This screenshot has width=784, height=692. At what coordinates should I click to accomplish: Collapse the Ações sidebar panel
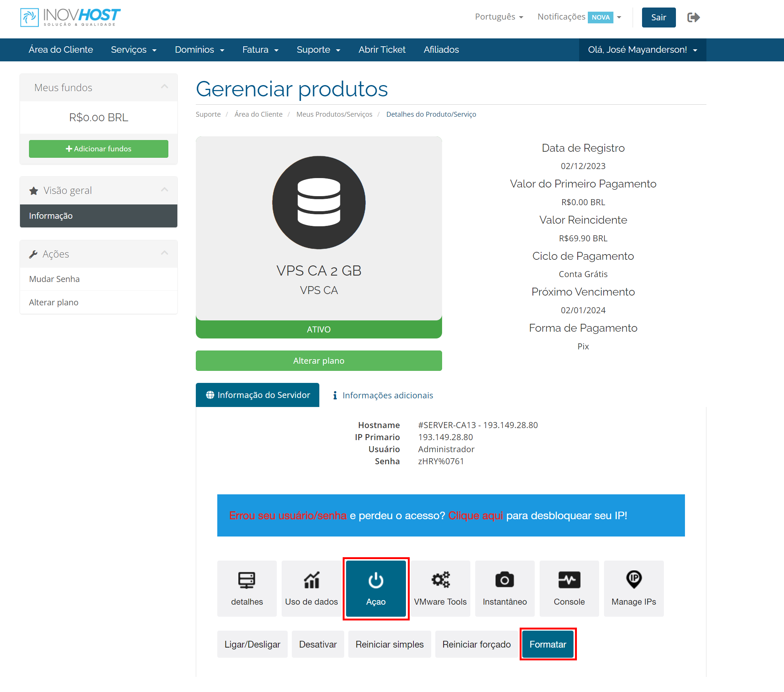(165, 253)
